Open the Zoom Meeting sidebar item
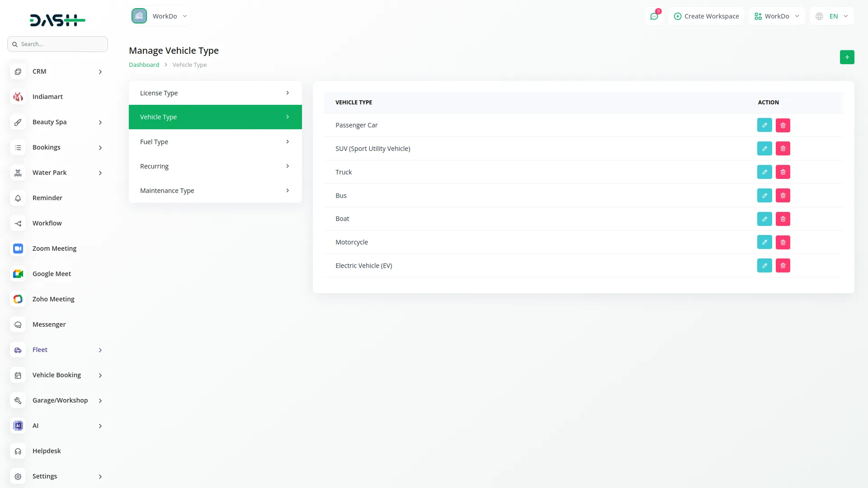This screenshot has height=488, width=868. tap(54, 249)
